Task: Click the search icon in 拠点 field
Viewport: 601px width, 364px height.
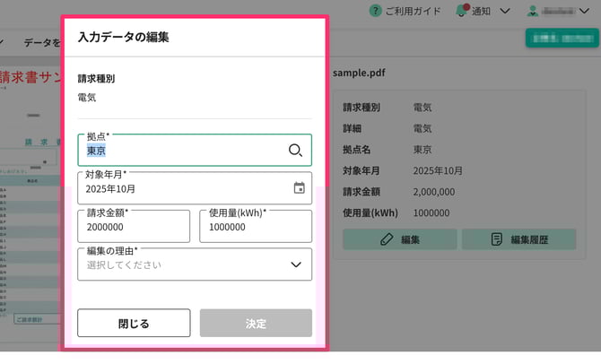Action: pos(295,151)
